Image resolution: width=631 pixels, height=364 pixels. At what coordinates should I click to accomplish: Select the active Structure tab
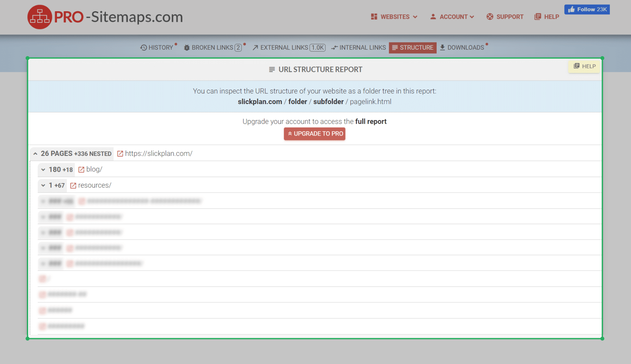(413, 47)
